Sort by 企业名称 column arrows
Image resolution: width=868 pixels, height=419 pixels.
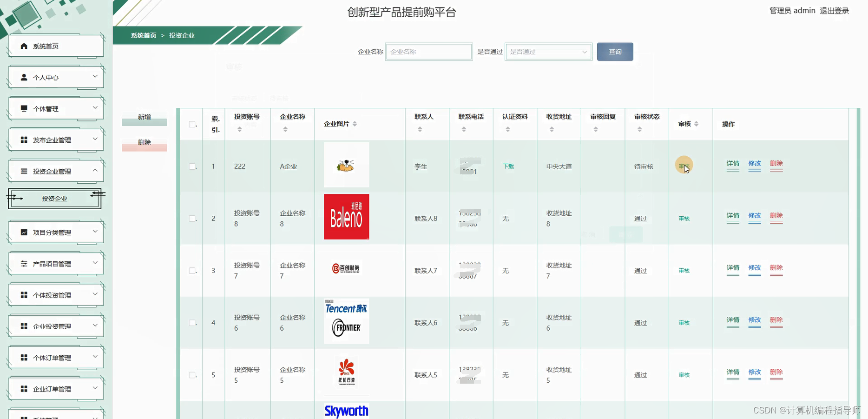coord(285,129)
